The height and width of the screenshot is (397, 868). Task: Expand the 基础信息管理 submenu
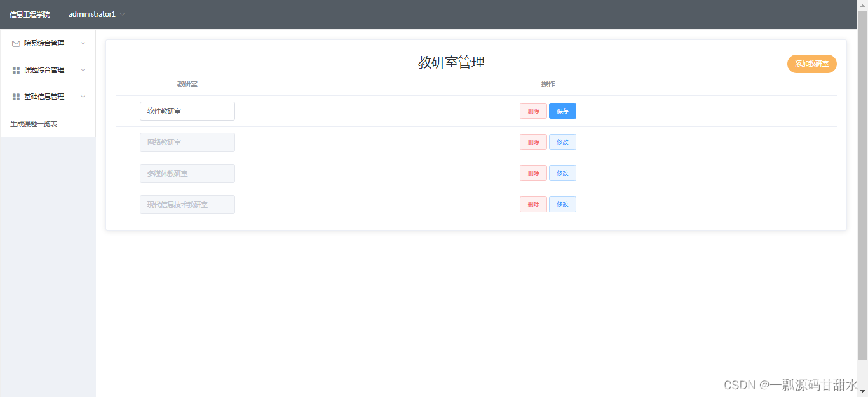83,97
